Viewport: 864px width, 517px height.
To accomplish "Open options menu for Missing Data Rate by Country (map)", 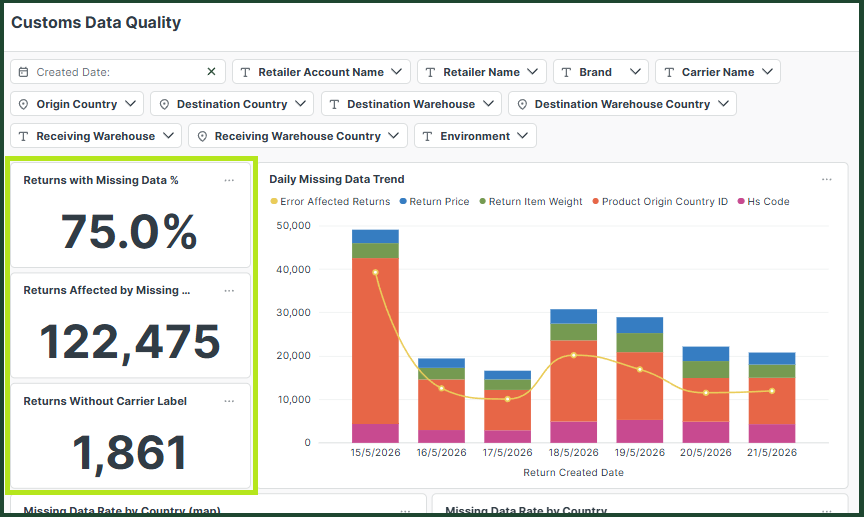I will click(x=405, y=511).
